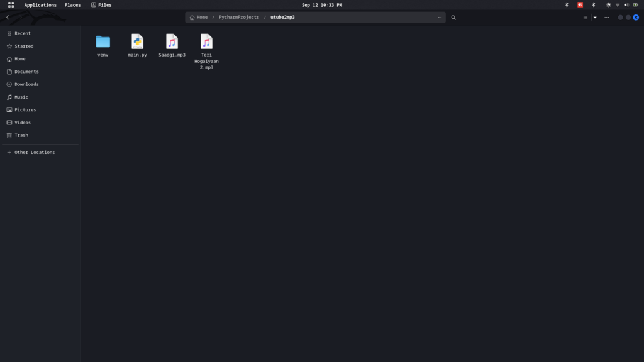Click Other Locations in the sidebar
644x362 pixels.
pyautogui.click(x=40, y=152)
